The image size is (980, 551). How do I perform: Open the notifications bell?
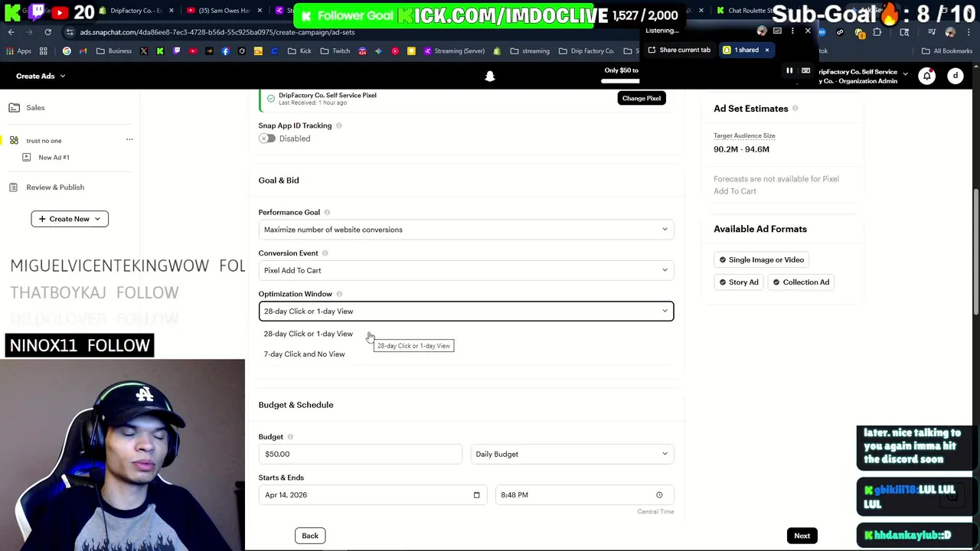[x=927, y=76]
